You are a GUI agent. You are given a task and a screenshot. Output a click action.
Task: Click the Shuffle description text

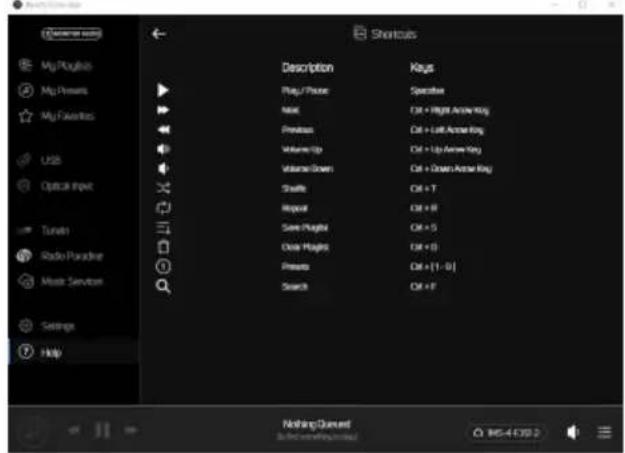click(294, 188)
